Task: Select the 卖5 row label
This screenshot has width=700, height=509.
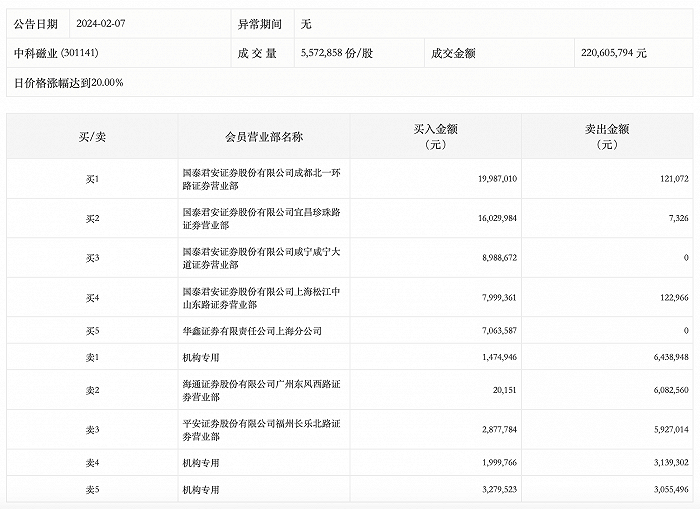Action: click(92, 490)
